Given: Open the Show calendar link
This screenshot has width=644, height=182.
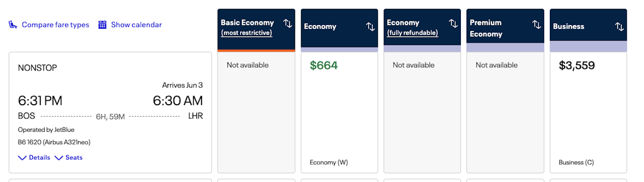Looking at the screenshot, I should (x=136, y=25).
